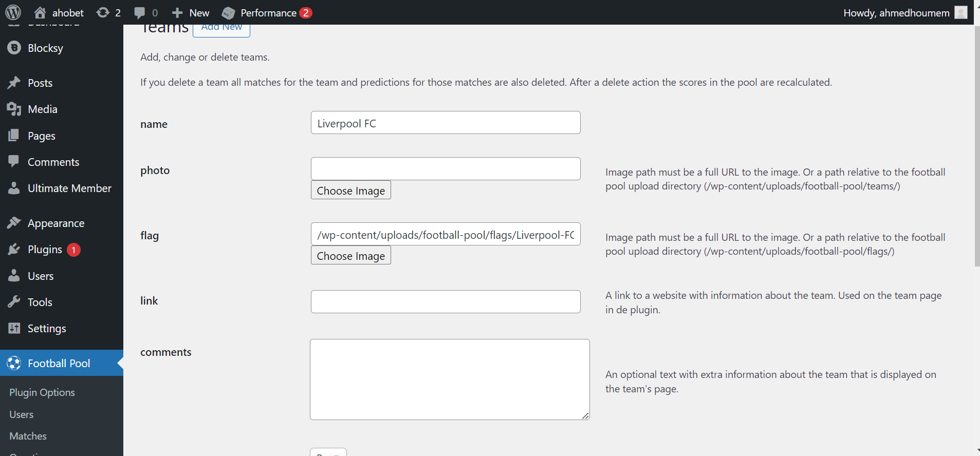Open Plugin Options submenu link
This screenshot has height=456, width=980.
pos(42,392)
